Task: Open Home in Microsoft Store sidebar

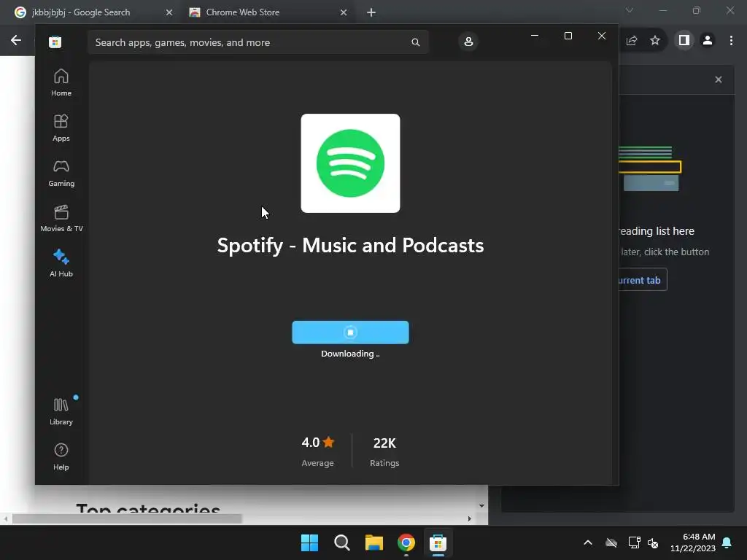Action: 61,83
